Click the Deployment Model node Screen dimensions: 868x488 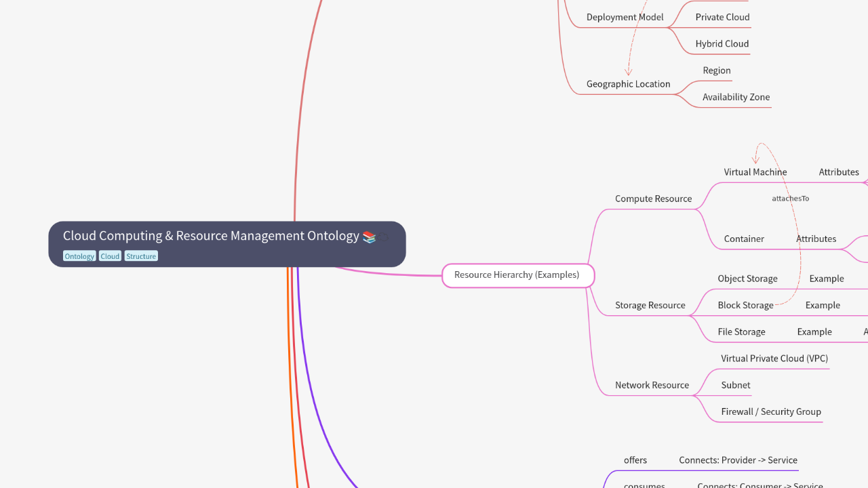[x=625, y=17]
